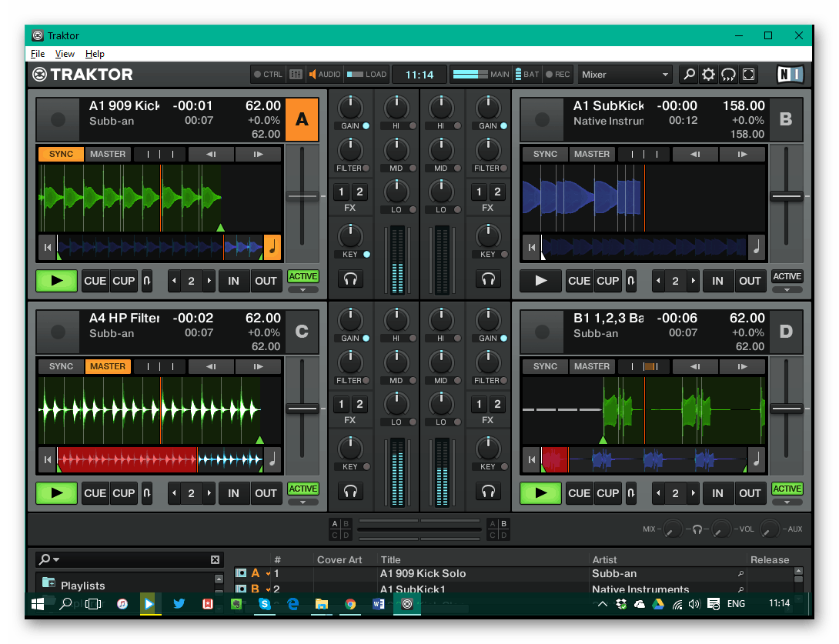Enable headphone cue for Deck B
Viewport: 839px width, 644px height.
488,279
